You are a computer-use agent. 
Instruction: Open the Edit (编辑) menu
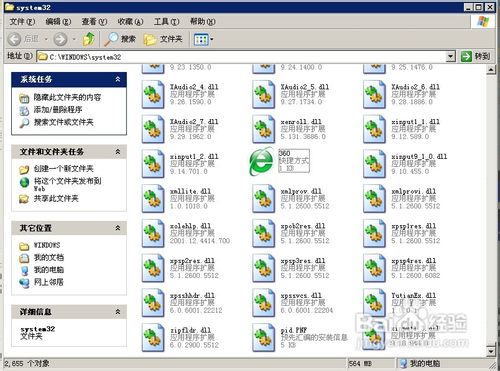pyautogui.click(x=58, y=22)
